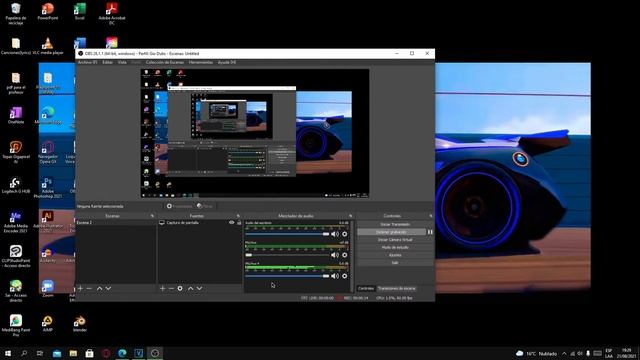Click Iniciar Transmisión button
The height and width of the screenshot is (360, 640).
395,224
